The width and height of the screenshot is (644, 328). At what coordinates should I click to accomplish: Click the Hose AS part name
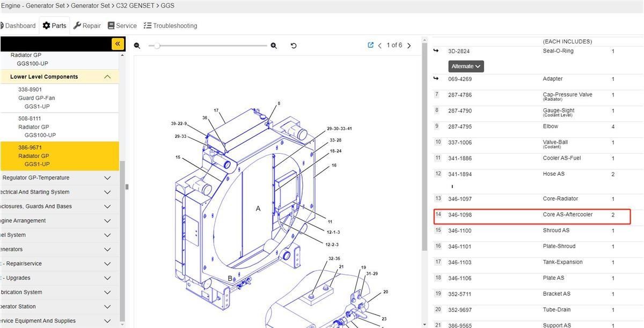click(x=553, y=174)
